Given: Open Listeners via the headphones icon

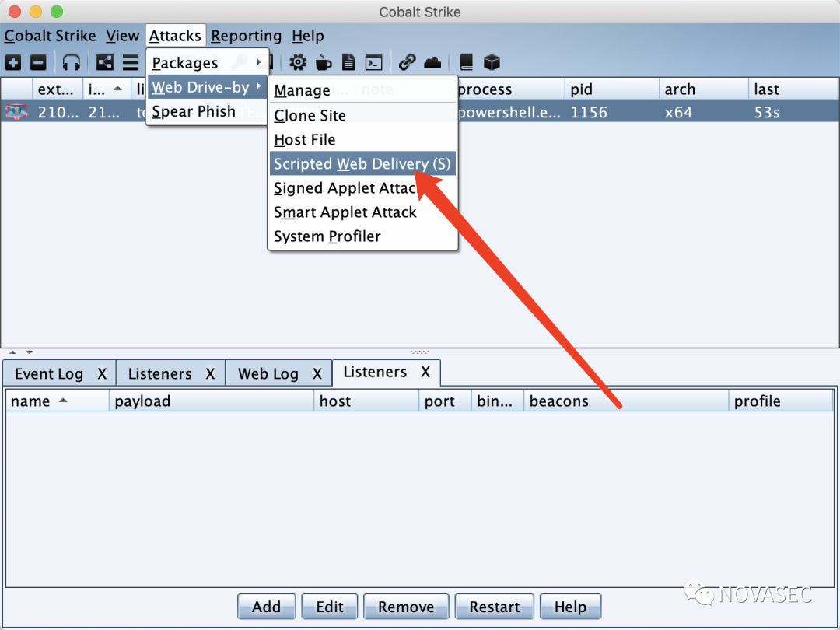Looking at the screenshot, I should 72,63.
